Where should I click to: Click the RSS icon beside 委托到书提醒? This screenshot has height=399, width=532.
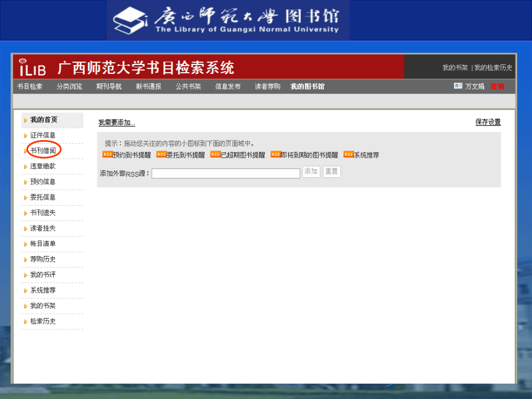click(161, 154)
